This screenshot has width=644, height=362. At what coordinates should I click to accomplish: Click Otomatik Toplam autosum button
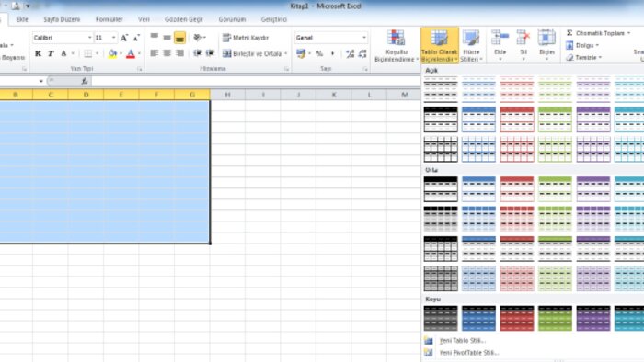point(598,33)
